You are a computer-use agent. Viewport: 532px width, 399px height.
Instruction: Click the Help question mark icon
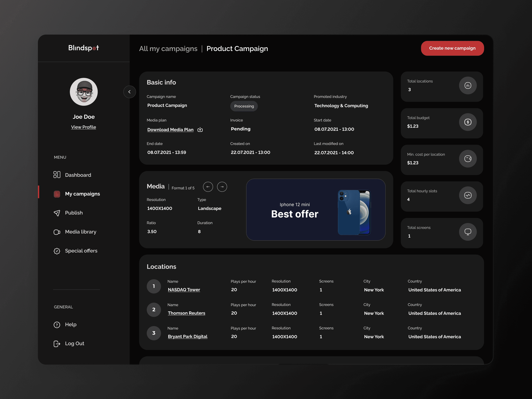pos(57,325)
